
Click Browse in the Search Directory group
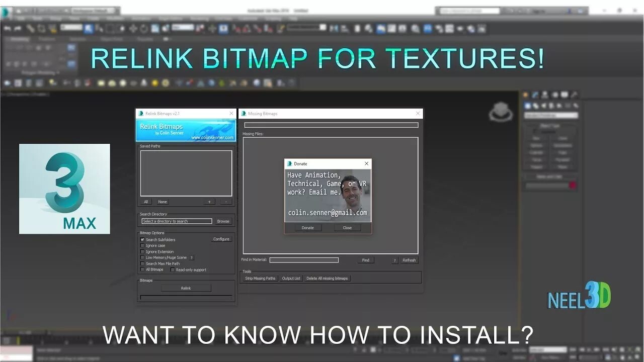click(223, 221)
